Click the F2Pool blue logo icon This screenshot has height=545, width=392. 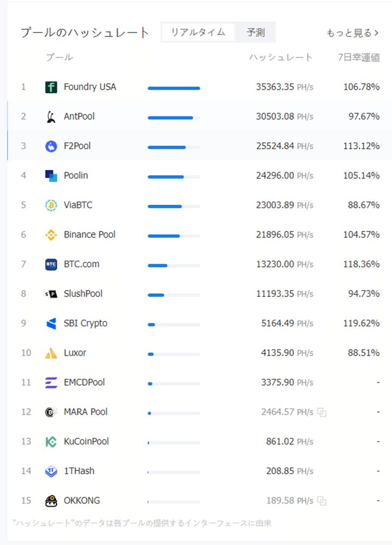click(x=51, y=146)
